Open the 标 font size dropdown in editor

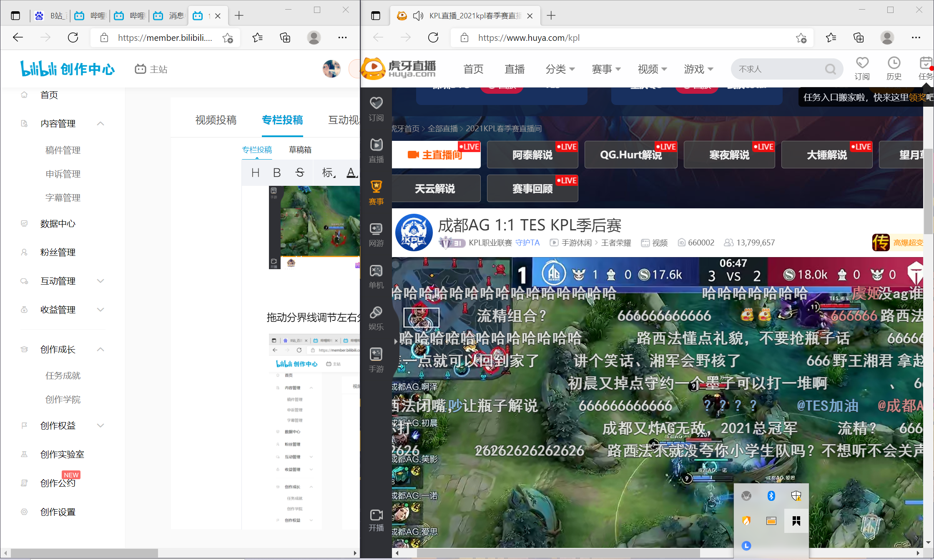click(x=329, y=172)
